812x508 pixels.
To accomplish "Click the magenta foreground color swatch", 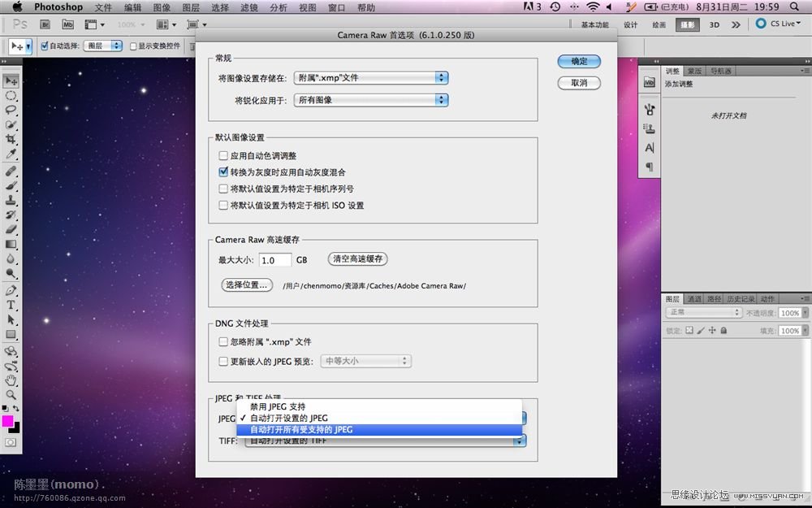I will tap(7, 421).
